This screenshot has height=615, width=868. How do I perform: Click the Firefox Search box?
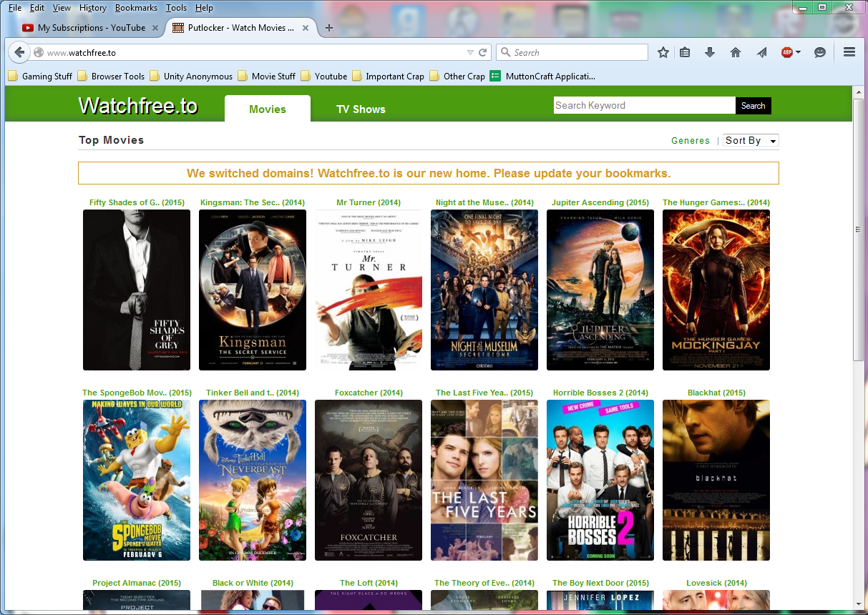pos(572,52)
